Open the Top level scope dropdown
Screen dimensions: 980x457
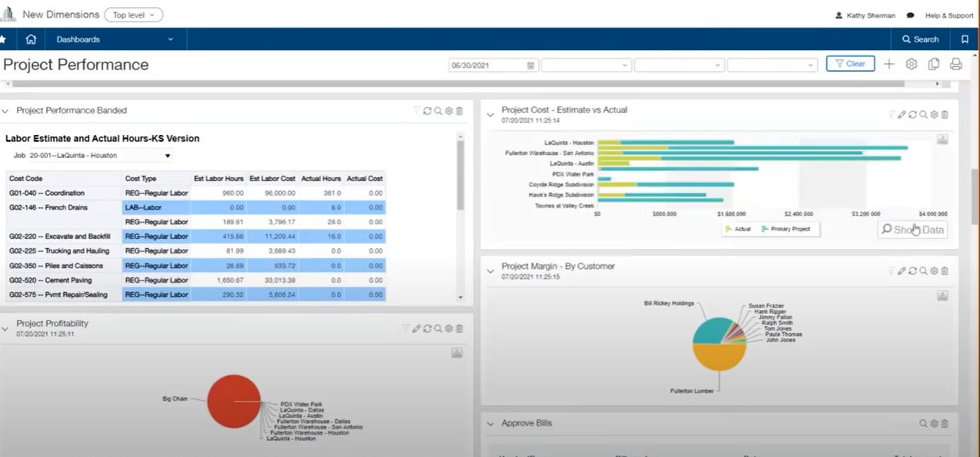pos(133,14)
